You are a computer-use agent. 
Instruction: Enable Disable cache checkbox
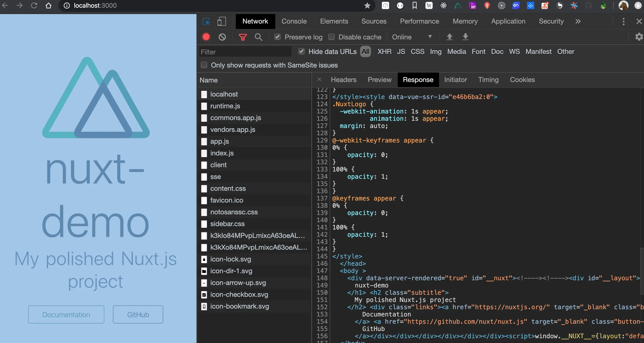click(331, 37)
